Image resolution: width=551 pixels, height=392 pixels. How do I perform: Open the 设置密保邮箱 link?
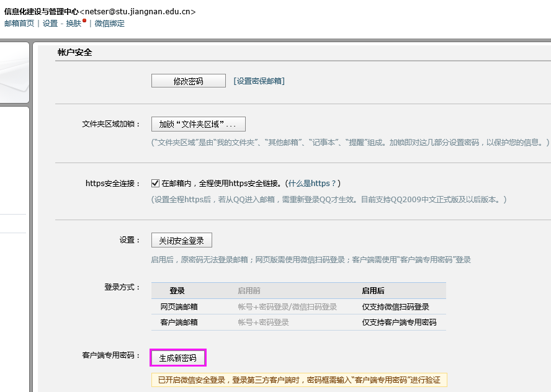(x=259, y=81)
